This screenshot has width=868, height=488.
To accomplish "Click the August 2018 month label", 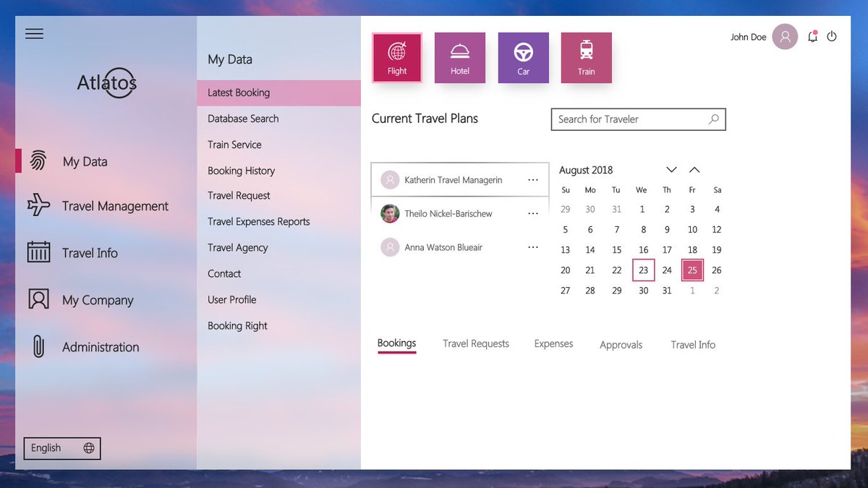I will pyautogui.click(x=586, y=170).
